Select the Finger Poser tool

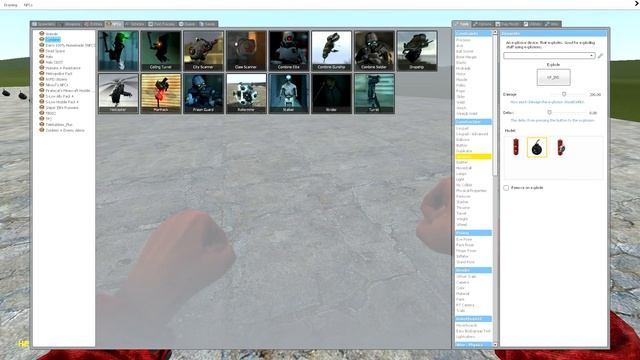[x=466, y=251]
